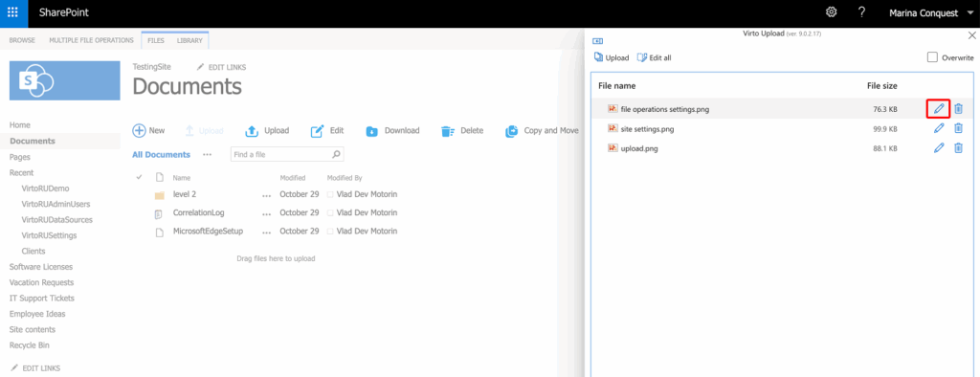This screenshot has height=377, width=980.
Task: Click the Download toolbar button
Action: [x=392, y=131]
